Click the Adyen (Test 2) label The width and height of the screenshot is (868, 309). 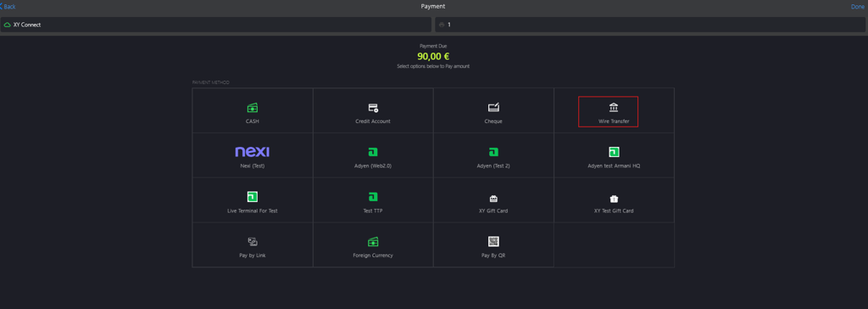pyautogui.click(x=493, y=166)
